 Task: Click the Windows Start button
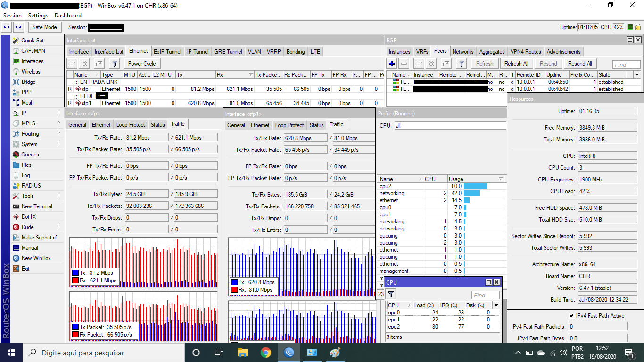tap(11, 353)
